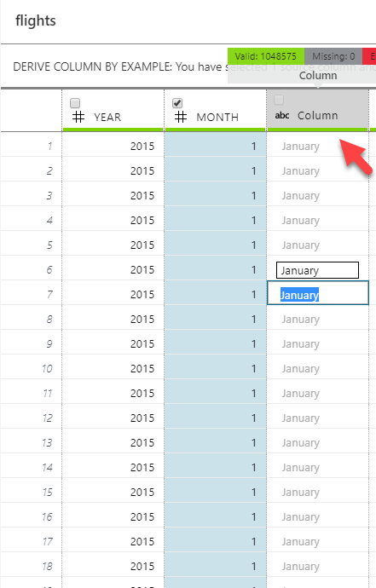Click the numeric type icon beside YEAR
Screen dimensions: 376x588
tap(78, 117)
